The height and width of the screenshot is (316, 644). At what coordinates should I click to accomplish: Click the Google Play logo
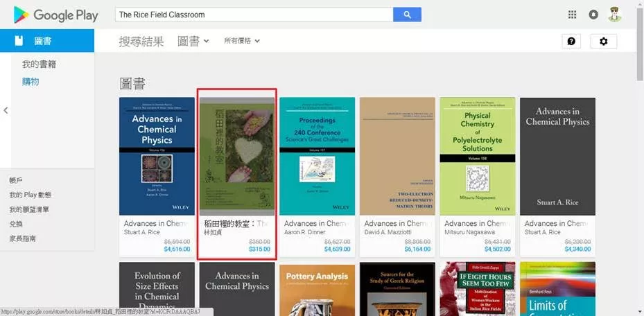click(56, 15)
